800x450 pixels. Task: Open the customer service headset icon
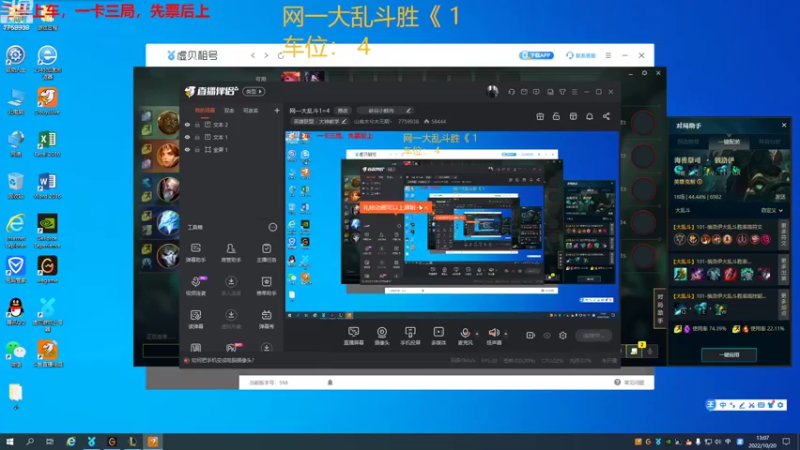click(x=511, y=92)
